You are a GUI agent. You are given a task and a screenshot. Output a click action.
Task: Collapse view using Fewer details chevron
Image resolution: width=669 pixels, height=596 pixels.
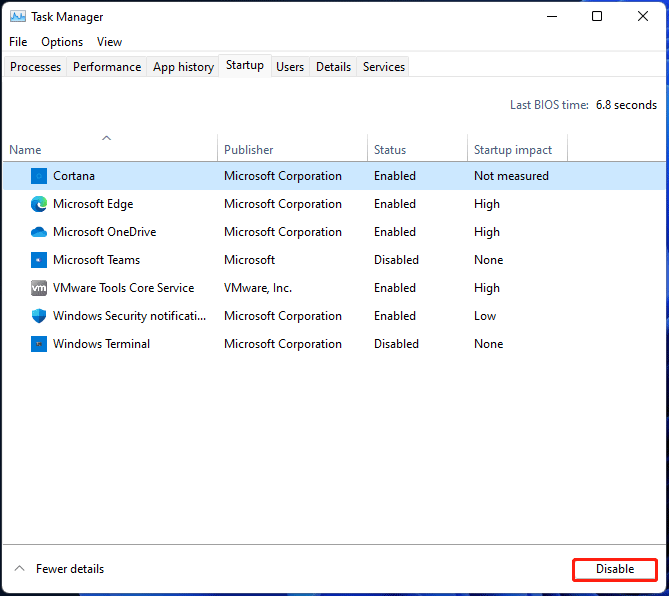[x=19, y=568]
